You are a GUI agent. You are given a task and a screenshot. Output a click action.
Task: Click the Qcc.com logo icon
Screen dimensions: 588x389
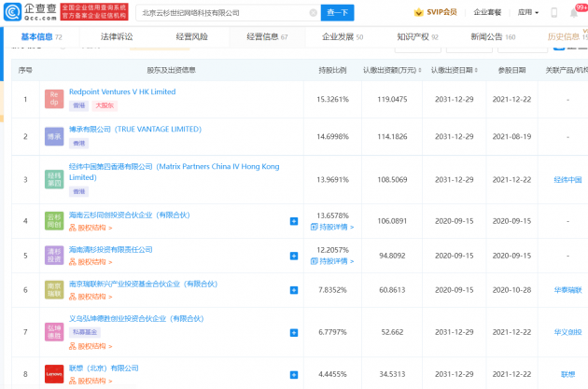[12, 12]
